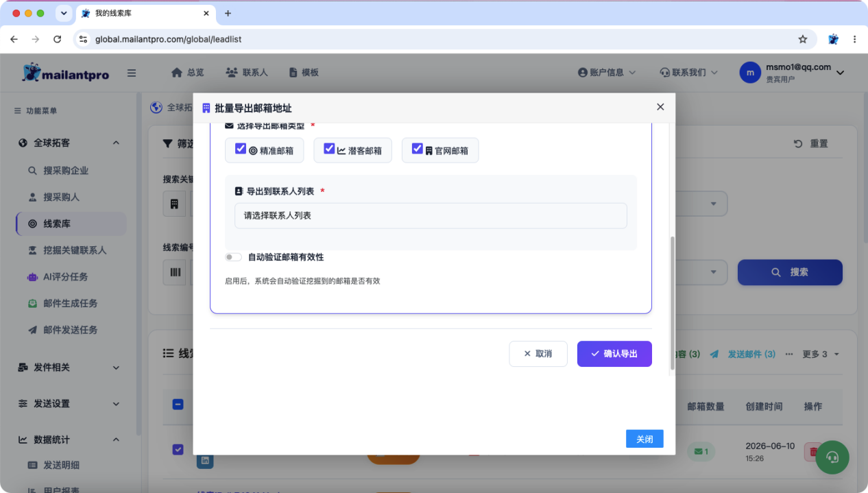
Task: Click the 功能菜单 sidebar header
Action: [x=36, y=110]
